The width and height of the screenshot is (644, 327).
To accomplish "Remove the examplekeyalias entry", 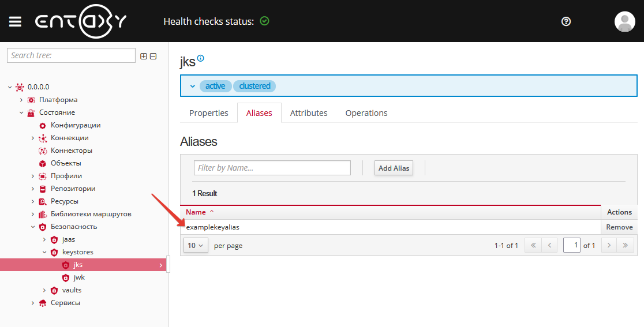I will tap(619, 227).
